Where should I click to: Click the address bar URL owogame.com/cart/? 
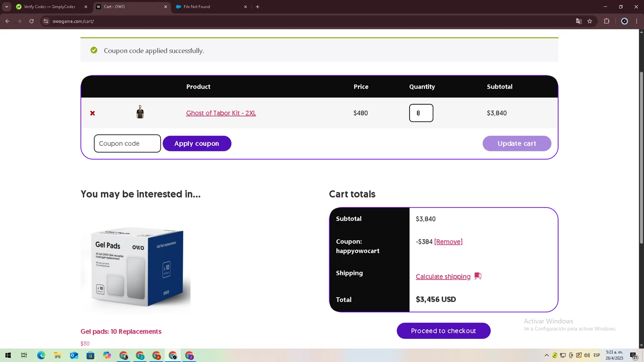[73, 21]
